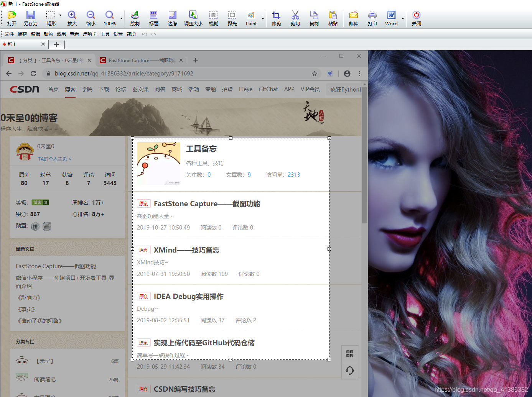Screen dimensions: 532x397
Task: Open the rectangle selection shape dropdown arrow
Action: (x=60, y=15)
